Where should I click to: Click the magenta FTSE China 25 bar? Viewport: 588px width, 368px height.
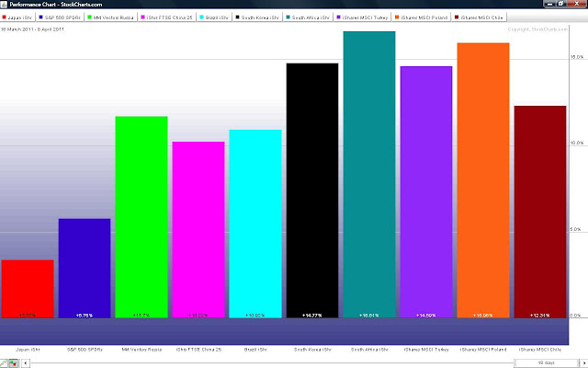coord(198,229)
